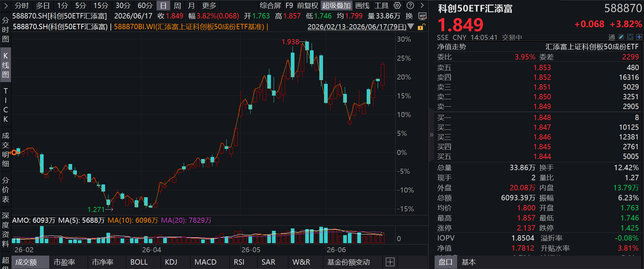The image size is (644, 269).
Task: Select the 日 daily period
Action: (x=163, y=6)
